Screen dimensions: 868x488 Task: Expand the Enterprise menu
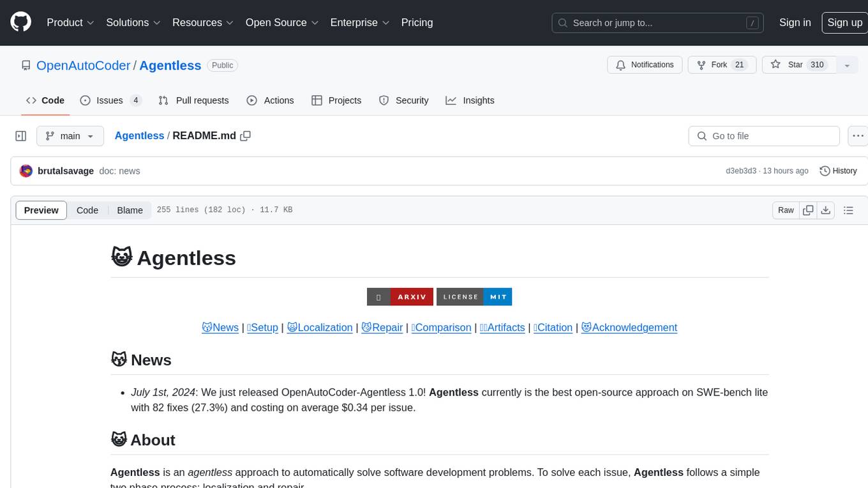point(359,22)
